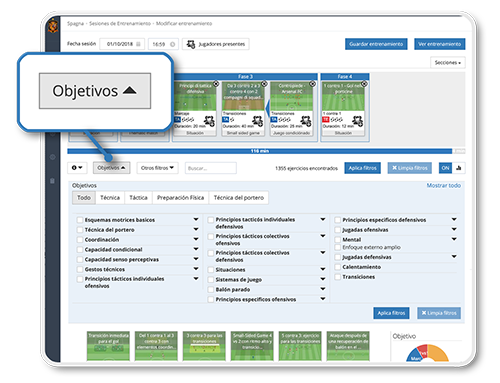This screenshot has width=500, height=383.
Task: Expand the Sistemas de juego arrow
Action: 323,279
